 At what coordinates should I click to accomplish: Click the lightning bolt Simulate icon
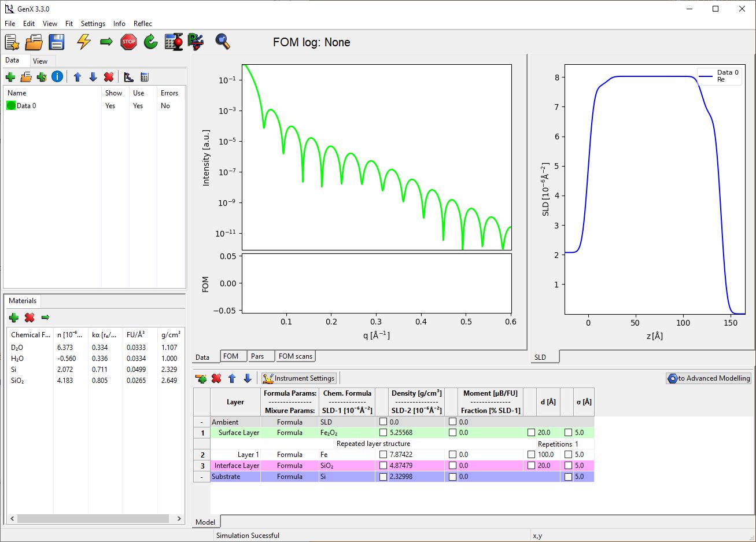pos(84,42)
